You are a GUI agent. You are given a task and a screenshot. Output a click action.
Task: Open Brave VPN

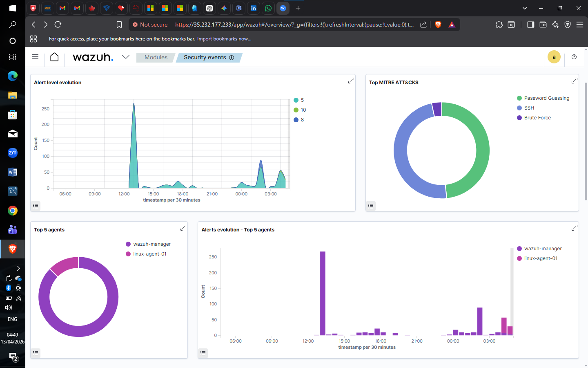coord(568,25)
